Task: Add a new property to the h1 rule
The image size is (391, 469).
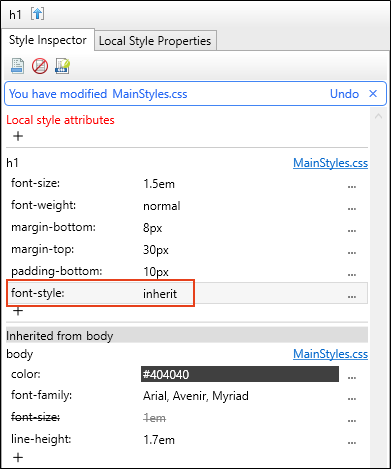Action: [x=18, y=311]
